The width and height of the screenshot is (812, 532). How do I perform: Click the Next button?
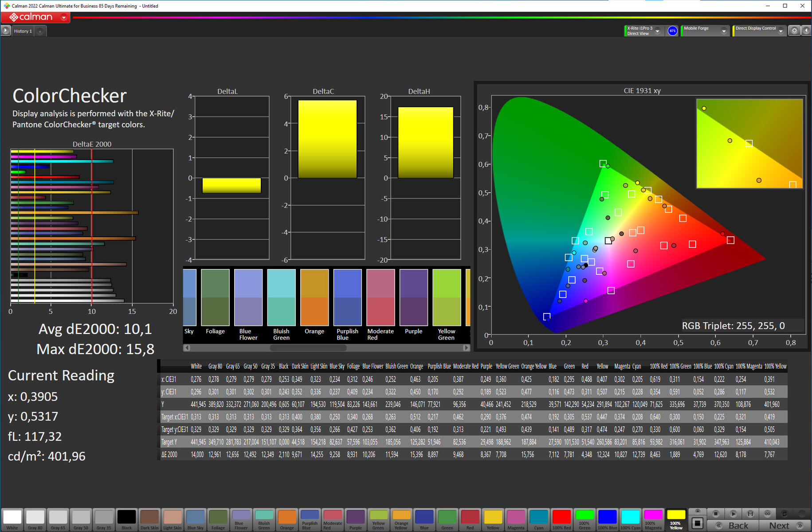(785, 525)
